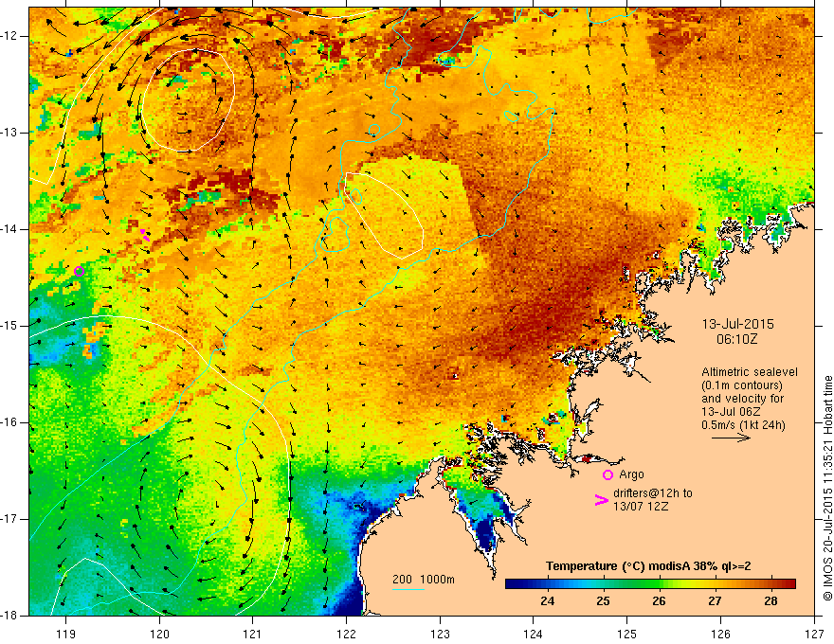Click the colorbar tick label 24

point(548,601)
